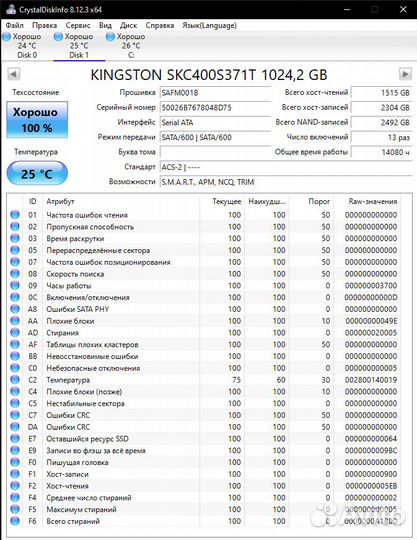Go to next disk arrow
The height and width of the screenshot is (540, 417).
click(x=405, y=74)
